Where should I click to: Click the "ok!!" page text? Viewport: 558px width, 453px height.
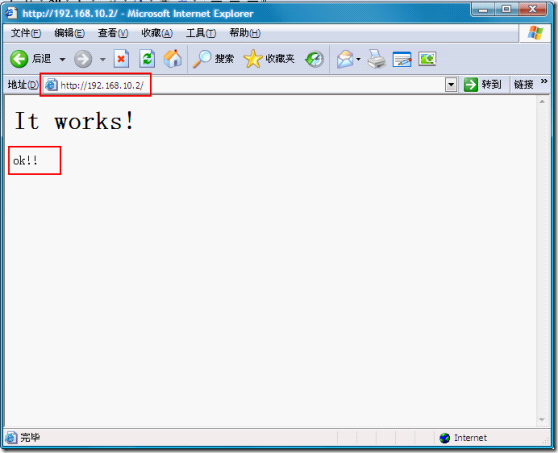click(x=25, y=160)
